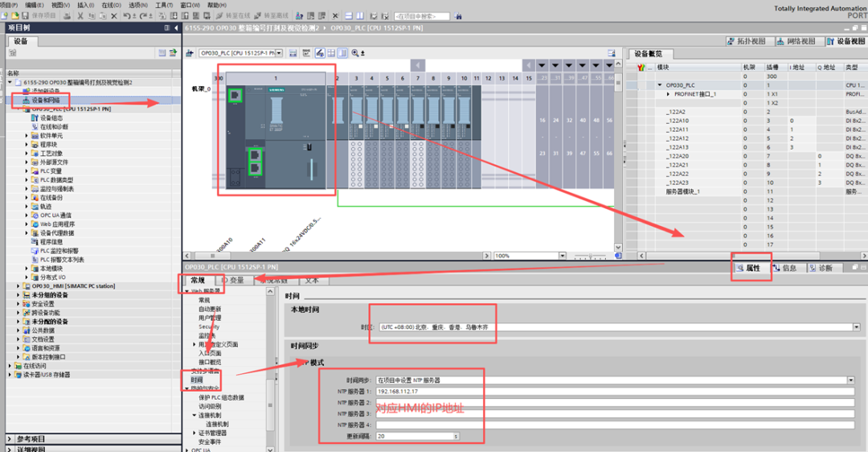Click the zoom magnifier icon in device view toolbar
Image resolution: width=868 pixels, height=452 pixels.
(355, 53)
